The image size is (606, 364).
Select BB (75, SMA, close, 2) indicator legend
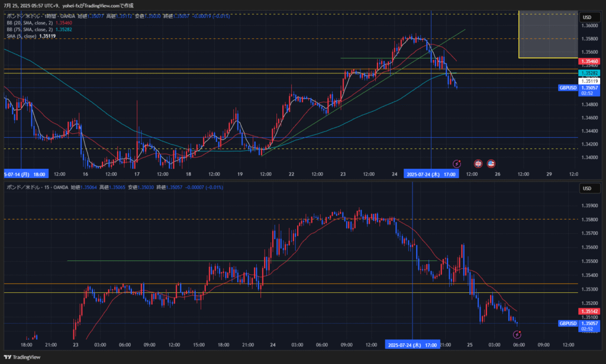(30, 29)
